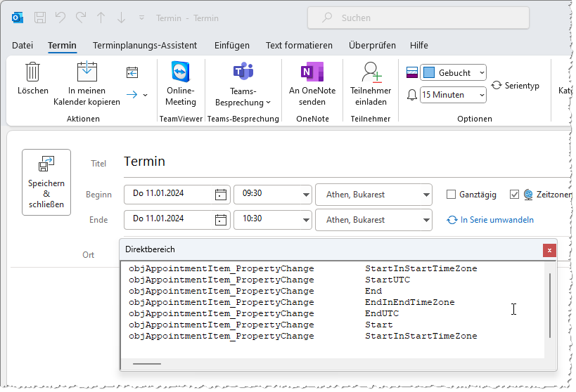
Task: Open the Einfügen ribbon tab
Action: pos(232,46)
